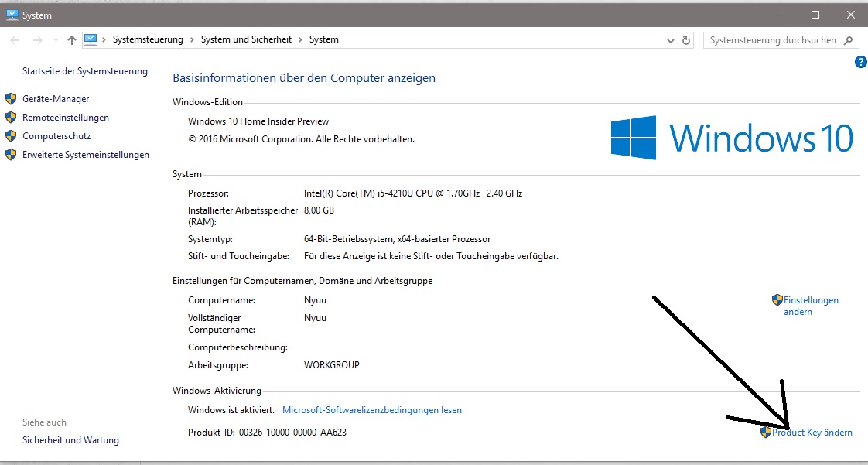Minimize the System window
Image resolution: width=868 pixels, height=465 pixels.
[x=780, y=15]
